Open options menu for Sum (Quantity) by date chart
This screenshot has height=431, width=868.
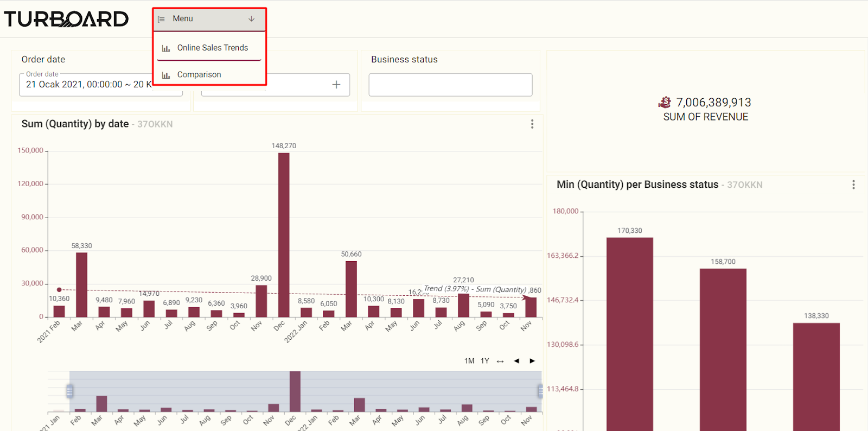(532, 124)
